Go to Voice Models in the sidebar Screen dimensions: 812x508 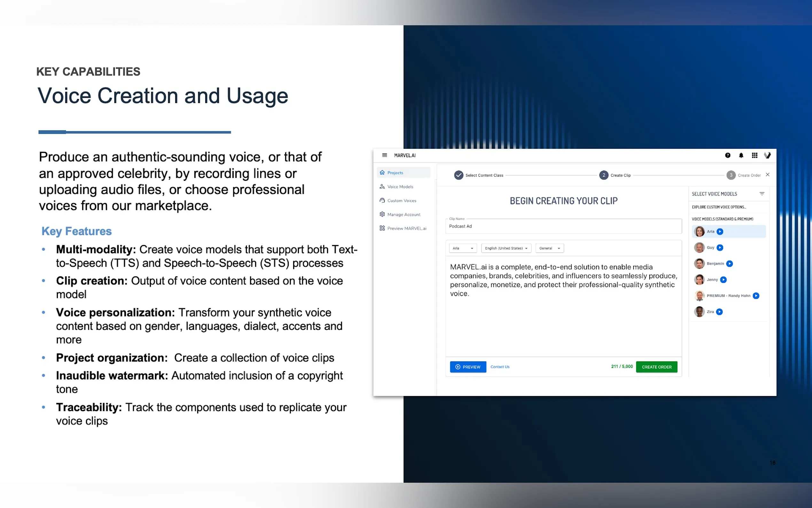coord(400,187)
